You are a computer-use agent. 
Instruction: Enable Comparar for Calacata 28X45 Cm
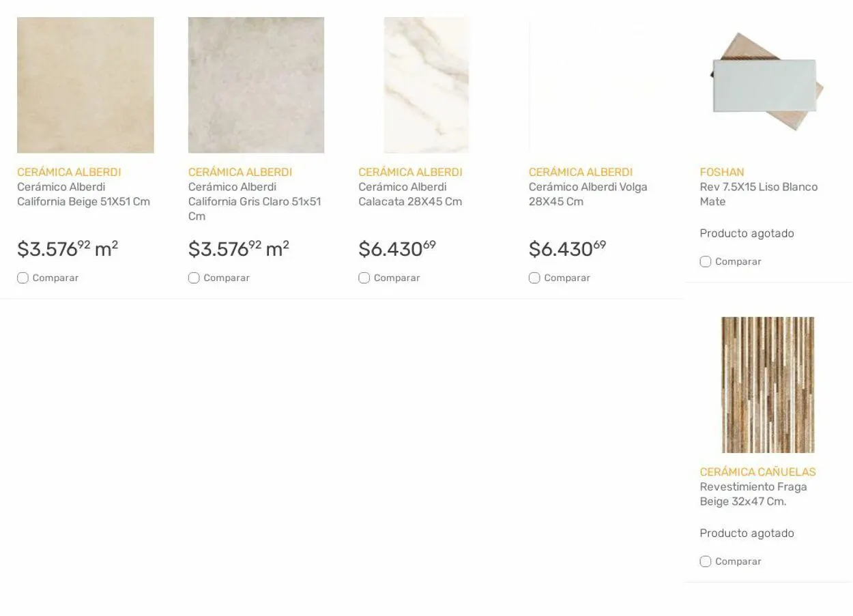coord(364,278)
